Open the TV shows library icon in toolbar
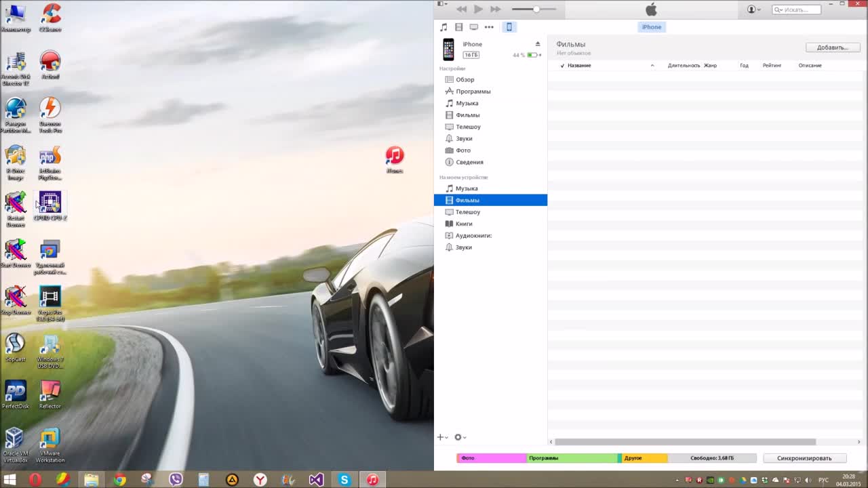 (474, 27)
